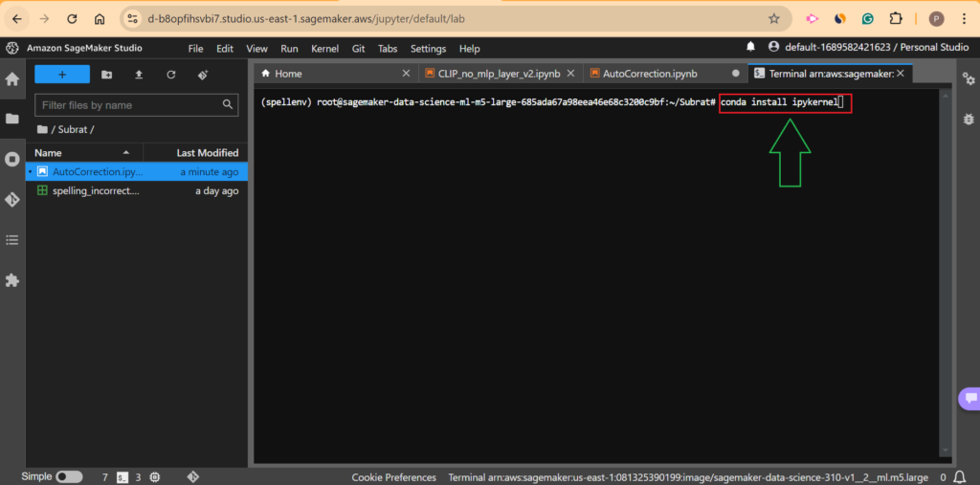This screenshot has height=485, width=980.
Task: Sort files by Last Modified column
Action: (x=207, y=153)
